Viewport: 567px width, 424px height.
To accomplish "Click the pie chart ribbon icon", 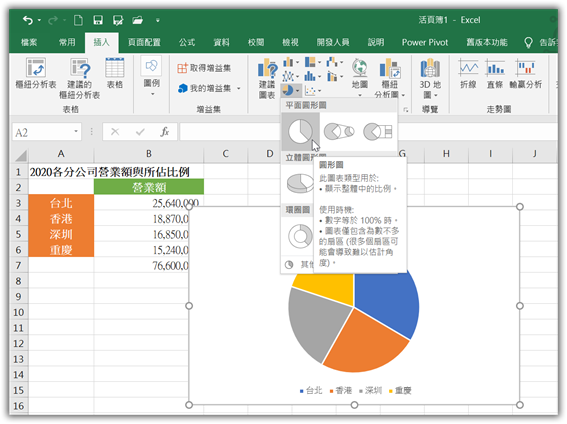I will tap(288, 90).
